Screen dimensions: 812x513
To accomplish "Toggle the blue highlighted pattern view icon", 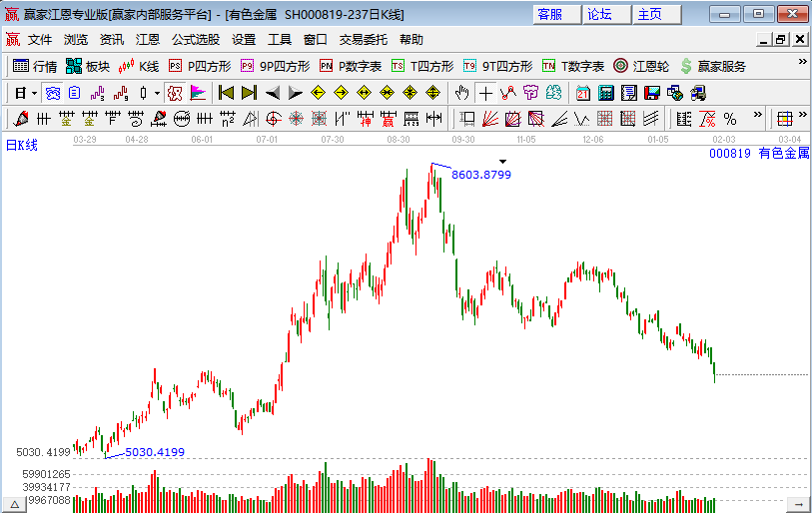I will coord(52,93).
